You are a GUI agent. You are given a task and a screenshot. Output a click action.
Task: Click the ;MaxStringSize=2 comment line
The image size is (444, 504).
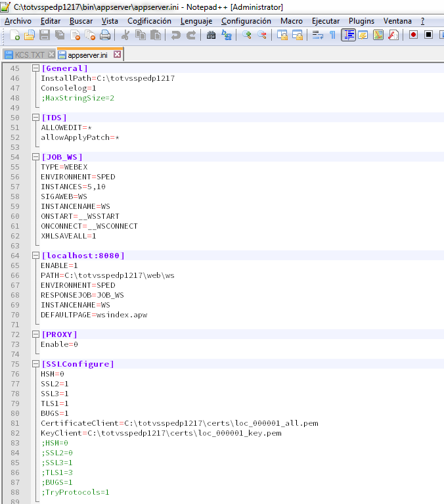point(78,98)
